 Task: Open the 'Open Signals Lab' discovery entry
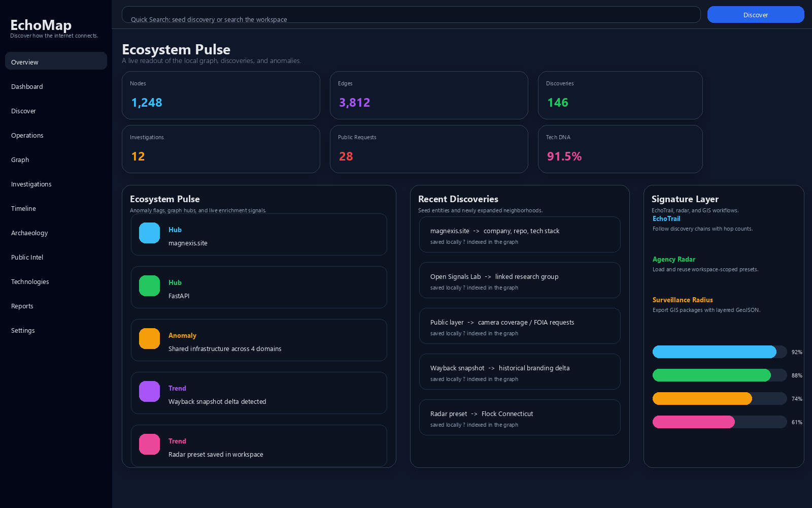point(520,280)
